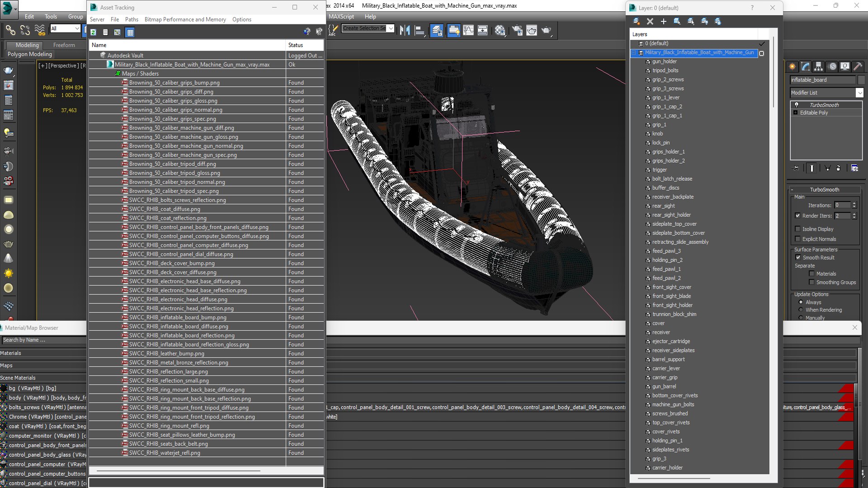Open Bitmap Performance and Memory menu
This screenshot has width=868, height=488.
point(185,19)
